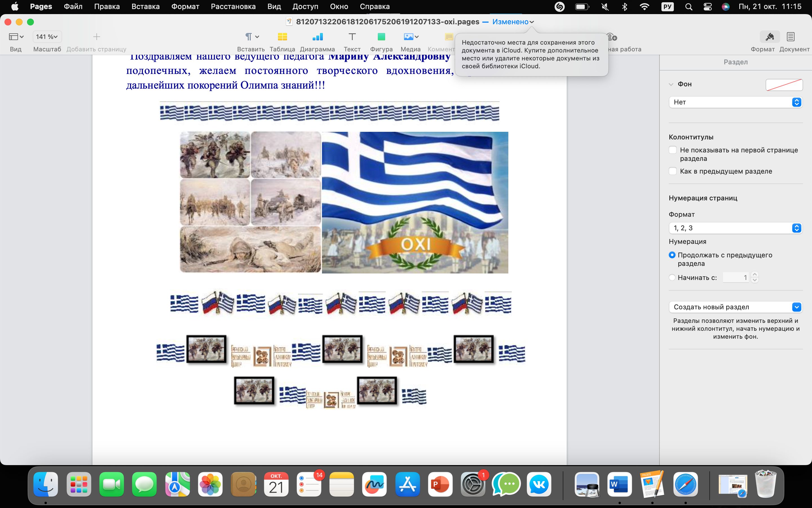Click the Add page plus icon
The width and height of the screenshot is (812, 508).
96,37
